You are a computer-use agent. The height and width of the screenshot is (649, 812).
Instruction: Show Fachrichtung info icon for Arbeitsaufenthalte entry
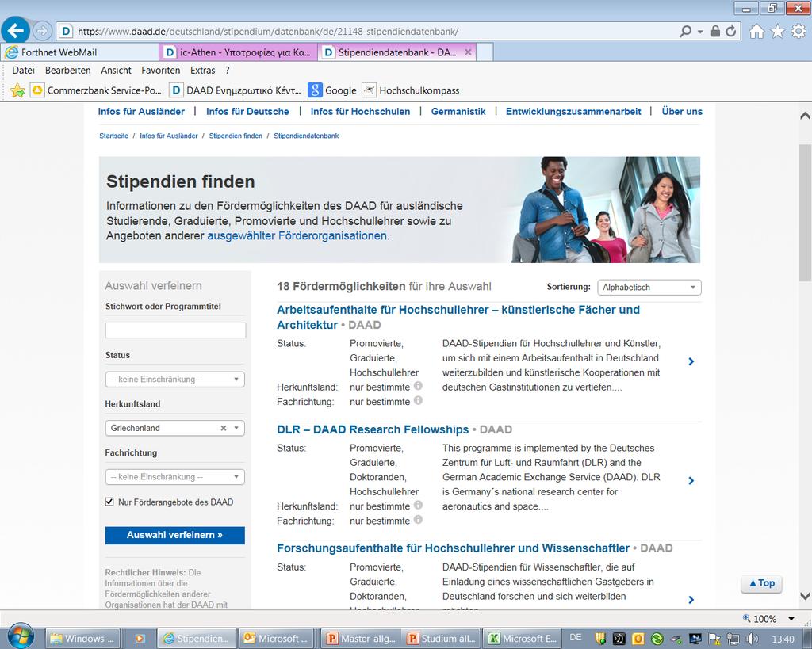418,400
